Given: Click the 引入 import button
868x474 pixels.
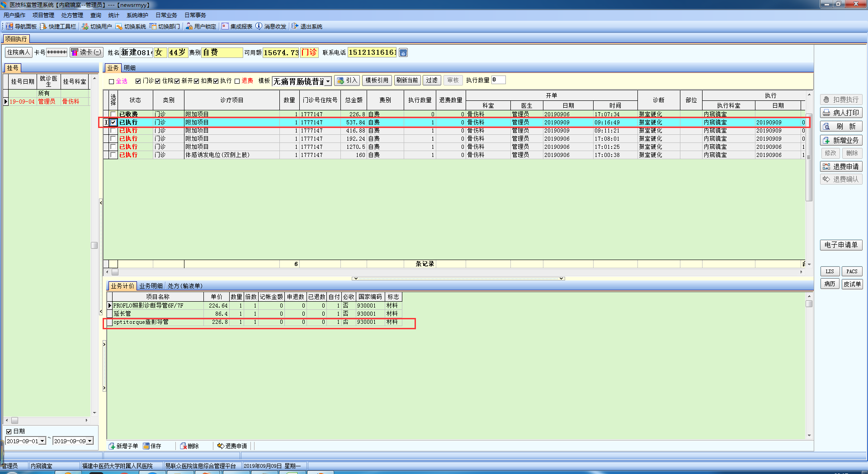Looking at the screenshot, I should click(347, 81).
